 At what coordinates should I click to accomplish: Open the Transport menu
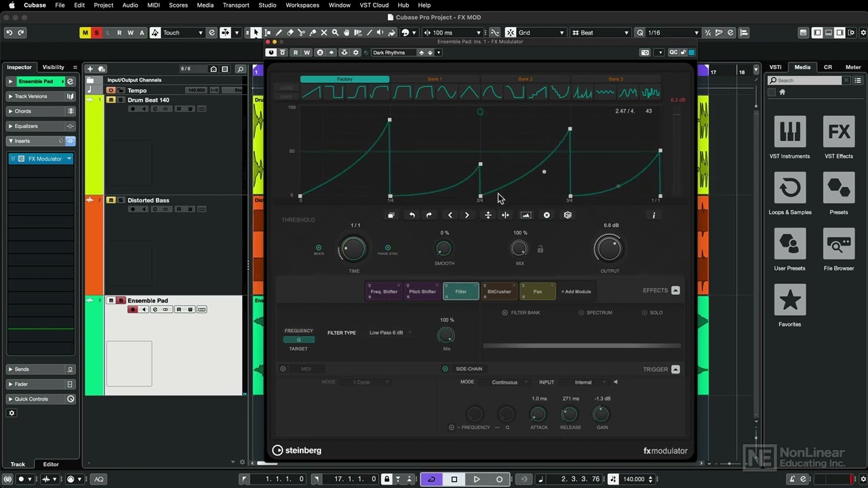point(236,5)
